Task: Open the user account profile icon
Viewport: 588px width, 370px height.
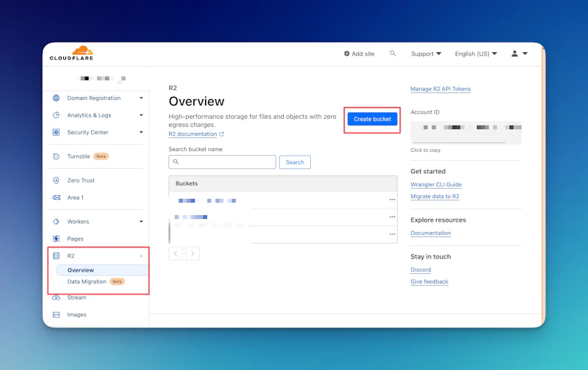Action: pyautogui.click(x=514, y=54)
